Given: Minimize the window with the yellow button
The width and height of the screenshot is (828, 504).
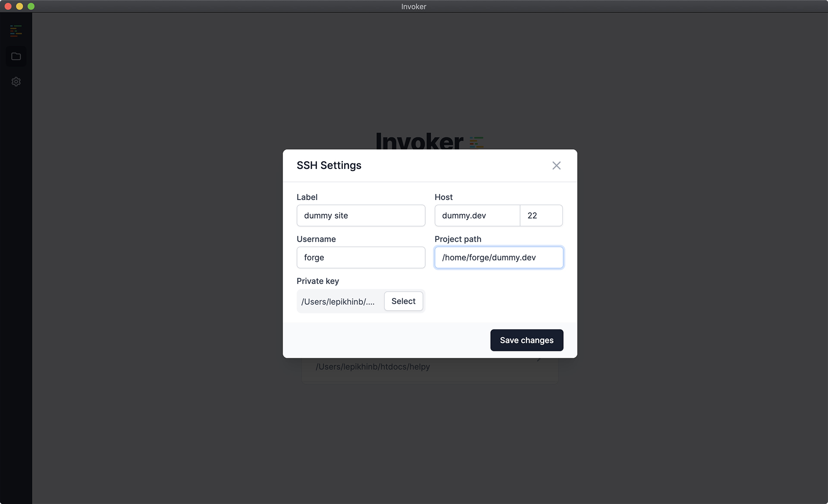Looking at the screenshot, I should click(x=19, y=6).
